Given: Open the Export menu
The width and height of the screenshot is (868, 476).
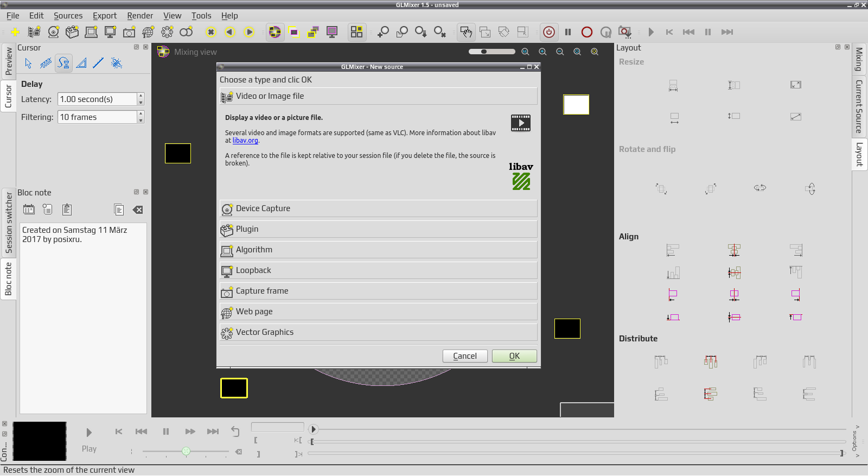Looking at the screenshot, I should coord(105,16).
